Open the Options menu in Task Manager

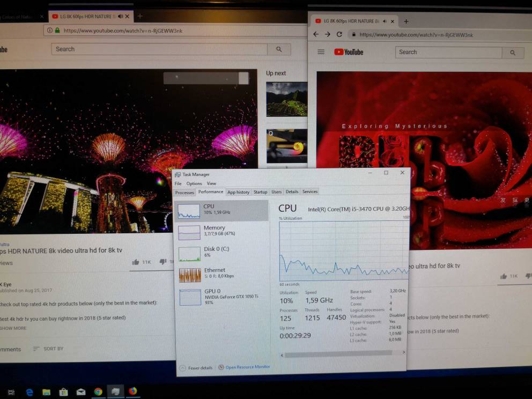point(194,183)
